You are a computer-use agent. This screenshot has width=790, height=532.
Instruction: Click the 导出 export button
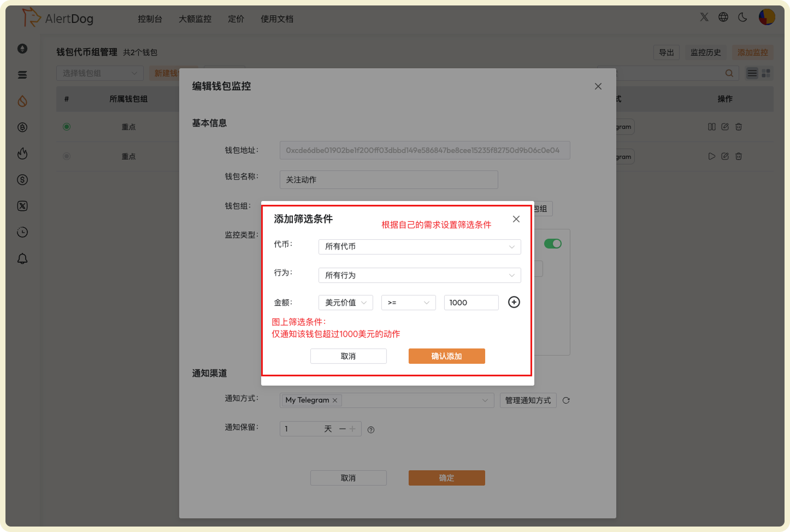click(x=666, y=52)
